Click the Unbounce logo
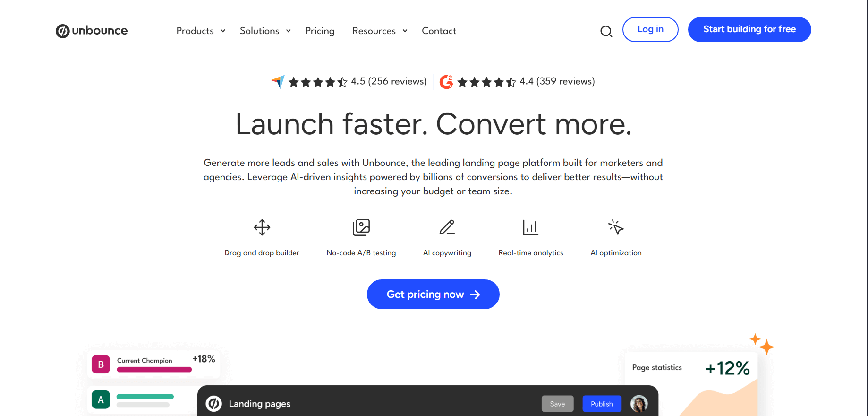 (x=92, y=31)
